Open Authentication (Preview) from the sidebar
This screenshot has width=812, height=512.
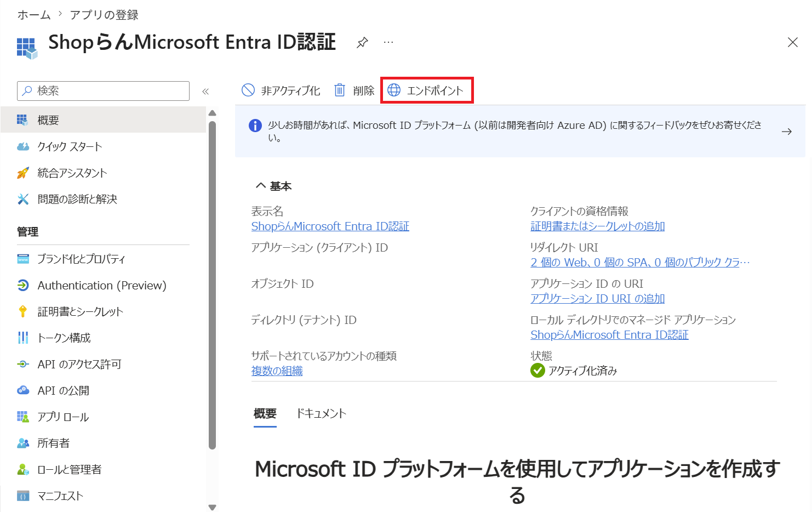point(103,285)
